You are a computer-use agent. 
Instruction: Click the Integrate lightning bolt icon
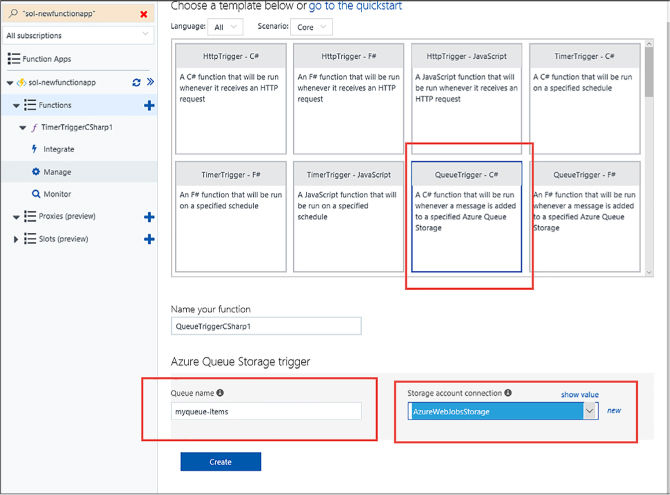(35, 149)
